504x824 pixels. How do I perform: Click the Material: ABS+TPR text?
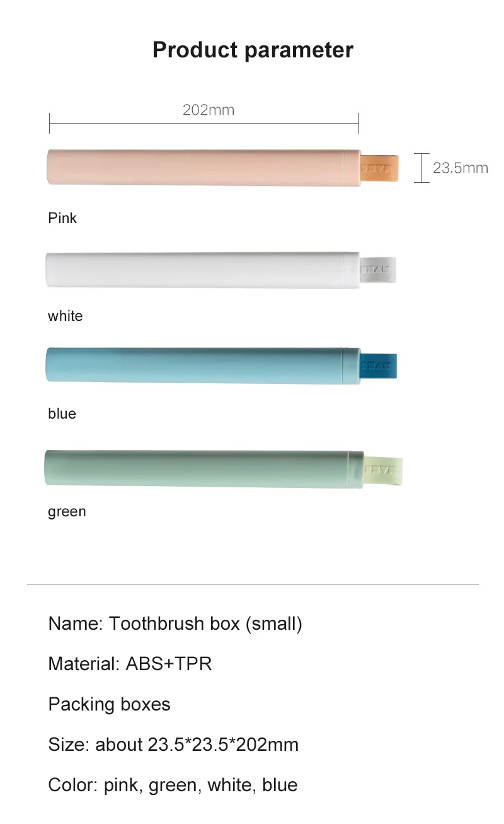[130, 663]
